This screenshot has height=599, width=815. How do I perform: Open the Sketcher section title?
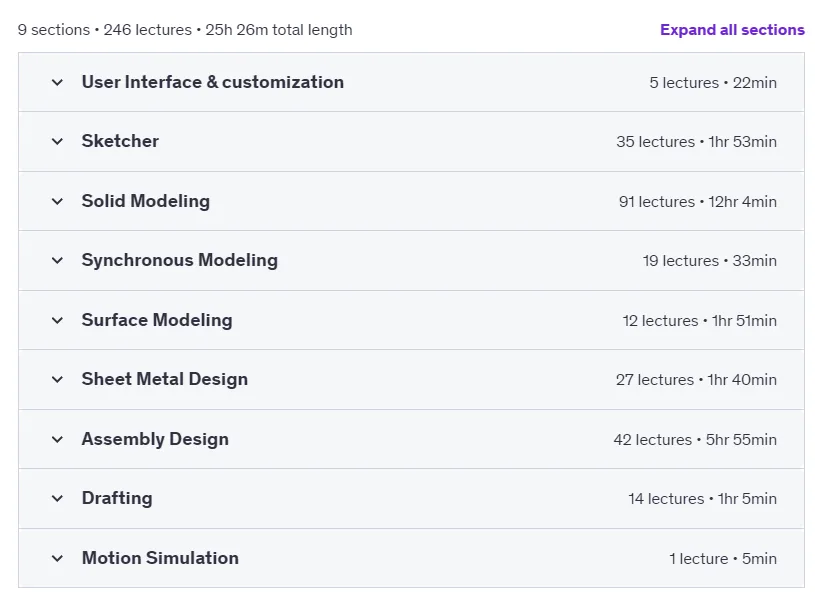pyautogui.click(x=120, y=141)
